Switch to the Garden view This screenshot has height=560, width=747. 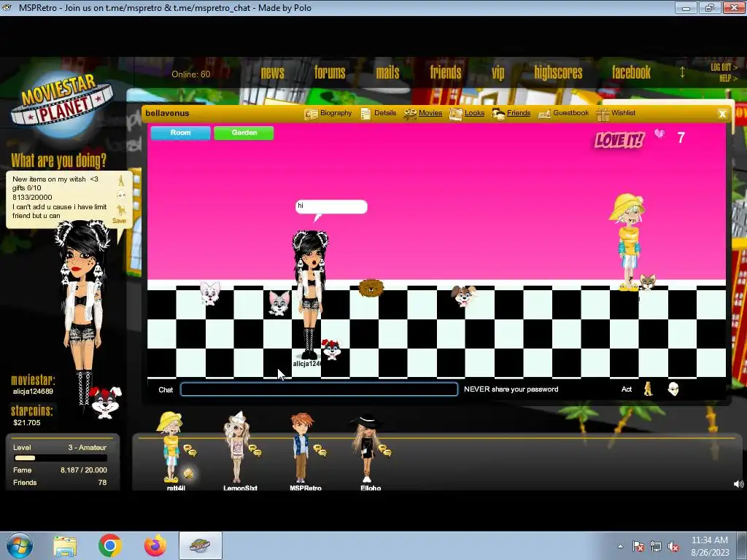(244, 133)
